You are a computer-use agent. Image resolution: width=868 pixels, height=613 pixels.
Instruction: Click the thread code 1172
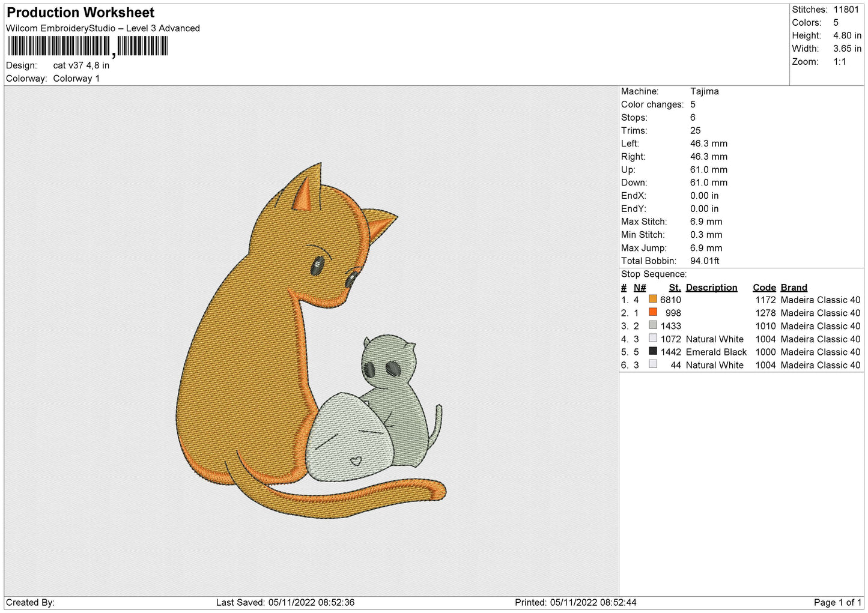(x=765, y=300)
